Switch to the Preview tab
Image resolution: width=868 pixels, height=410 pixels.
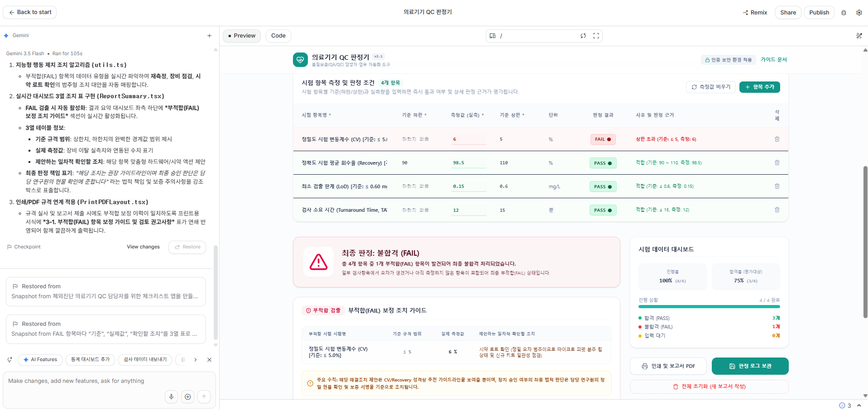click(x=242, y=36)
